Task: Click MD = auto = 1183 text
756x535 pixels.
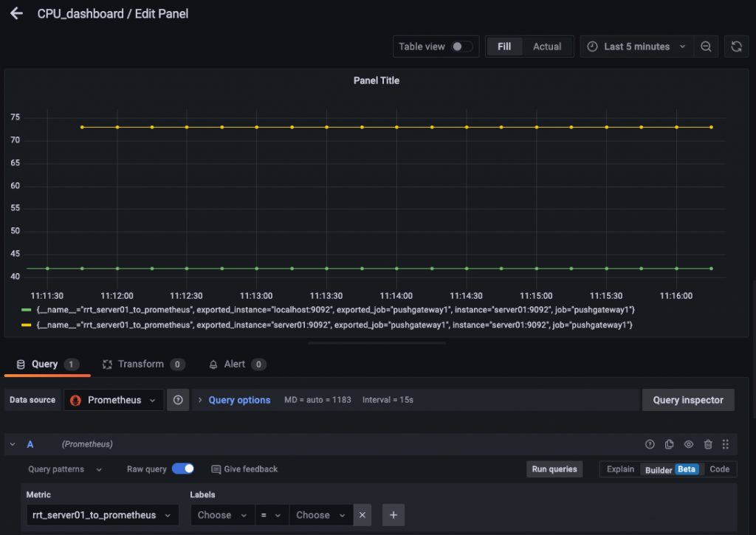Action: click(317, 400)
